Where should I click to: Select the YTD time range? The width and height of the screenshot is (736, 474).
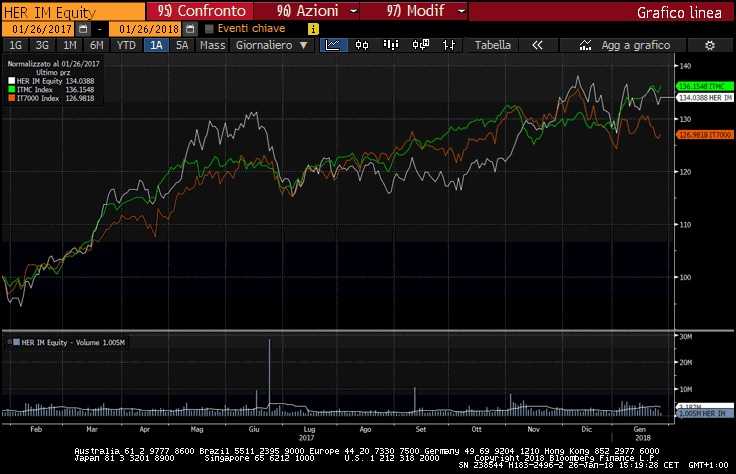point(126,45)
